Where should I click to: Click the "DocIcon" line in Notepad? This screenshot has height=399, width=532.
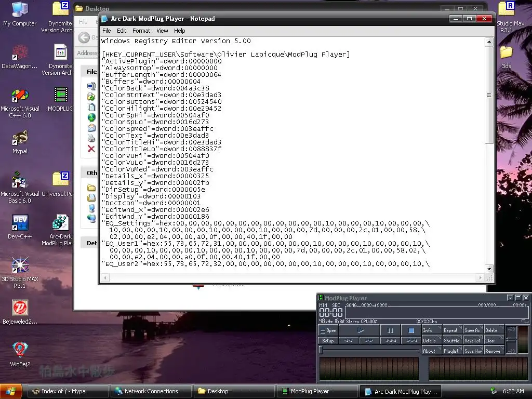coord(151,203)
